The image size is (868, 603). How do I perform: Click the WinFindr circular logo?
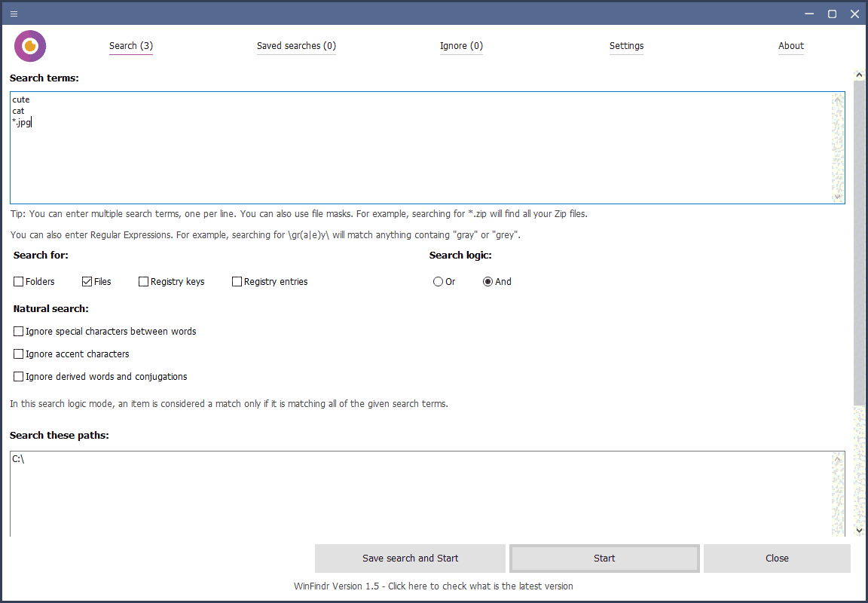29,45
